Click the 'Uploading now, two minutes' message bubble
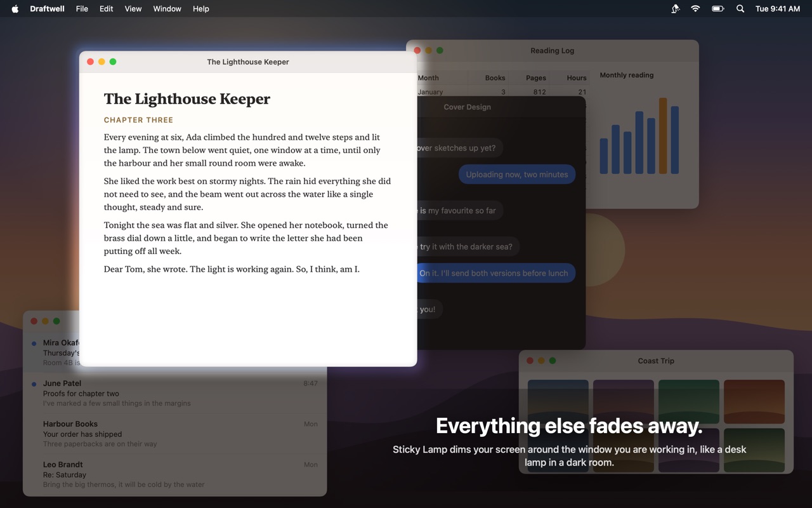812x508 pixels. click(517, 175)
